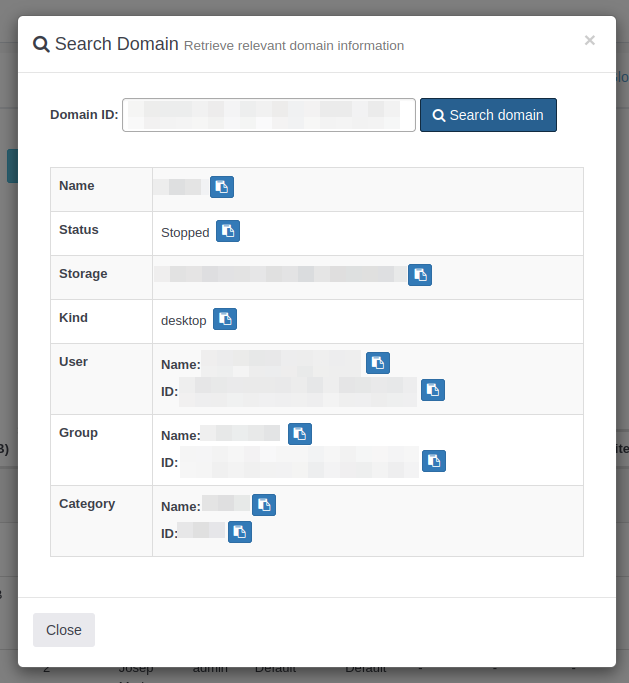Copy the Stopped status value
This screenshot has width=629, height=683.
click(x=228, y=231)
